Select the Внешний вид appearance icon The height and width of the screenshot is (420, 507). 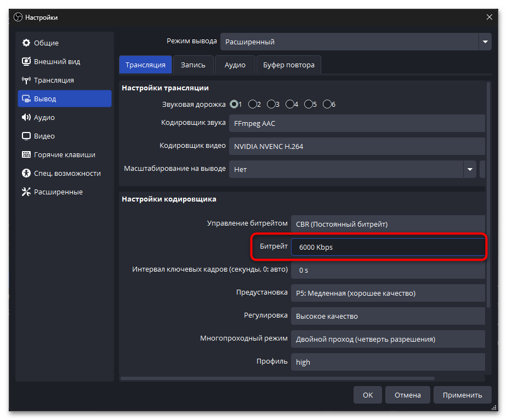tap(26, 62)
